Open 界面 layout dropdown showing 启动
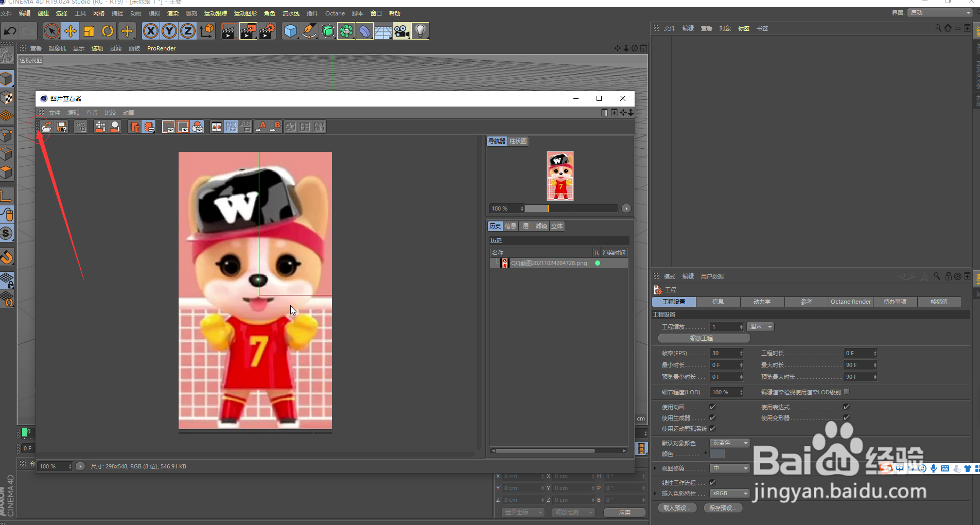 (939, 12)
